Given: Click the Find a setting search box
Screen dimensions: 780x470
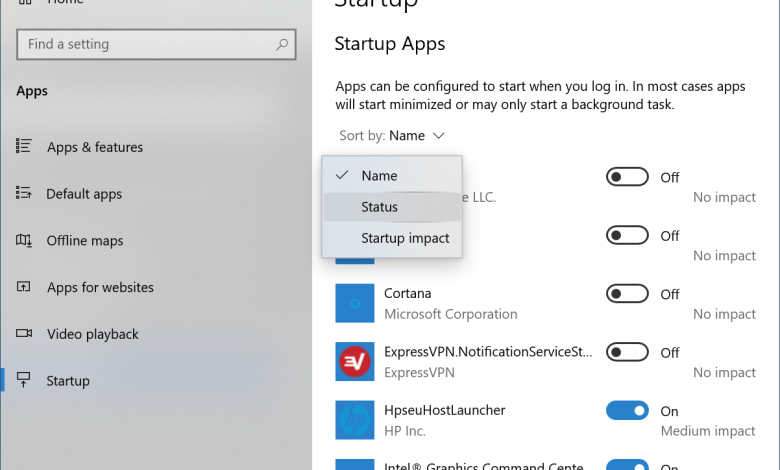Looking at the screenshot, I should [x=156, y=44].
